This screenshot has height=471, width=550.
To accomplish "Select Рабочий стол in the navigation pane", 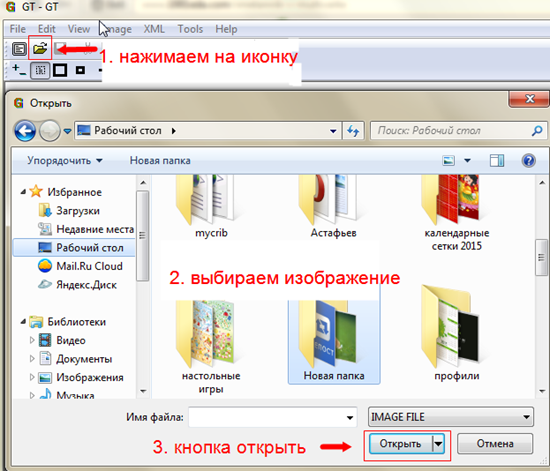I will tap(90, 248).
